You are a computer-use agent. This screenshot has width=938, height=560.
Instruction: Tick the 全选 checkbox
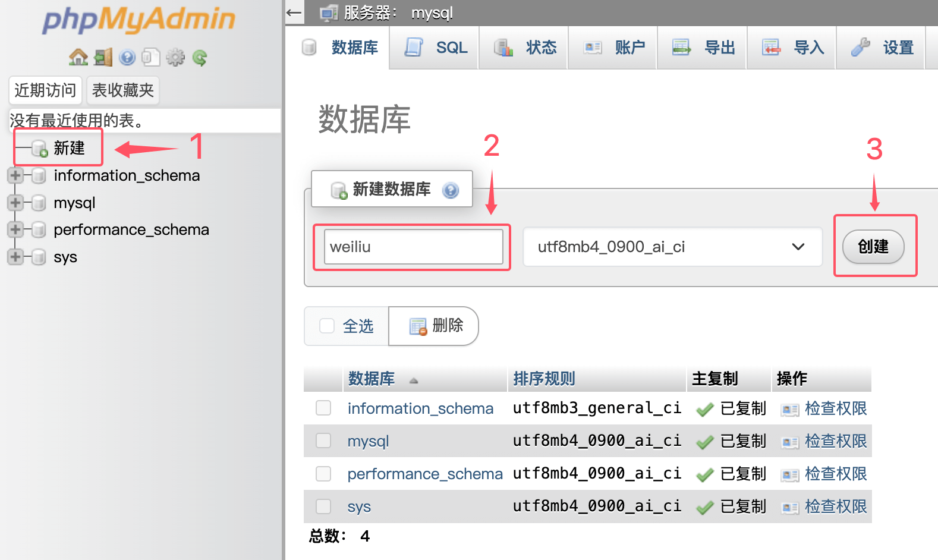327,326
